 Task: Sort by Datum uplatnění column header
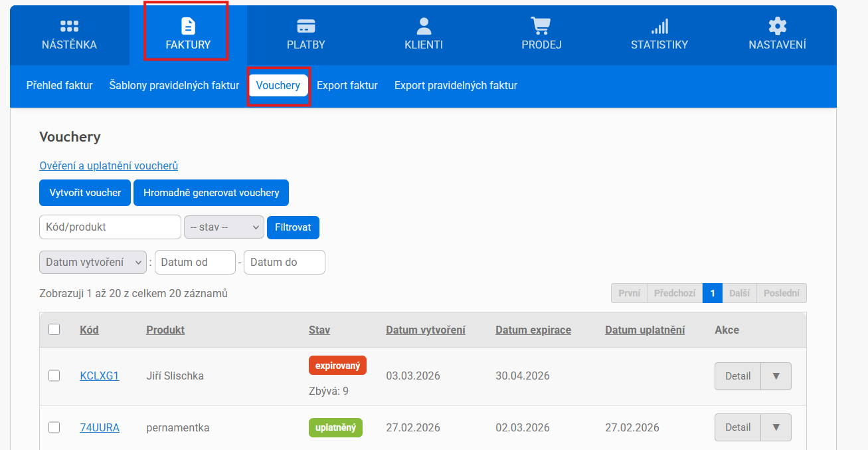(x=645, y=330)
